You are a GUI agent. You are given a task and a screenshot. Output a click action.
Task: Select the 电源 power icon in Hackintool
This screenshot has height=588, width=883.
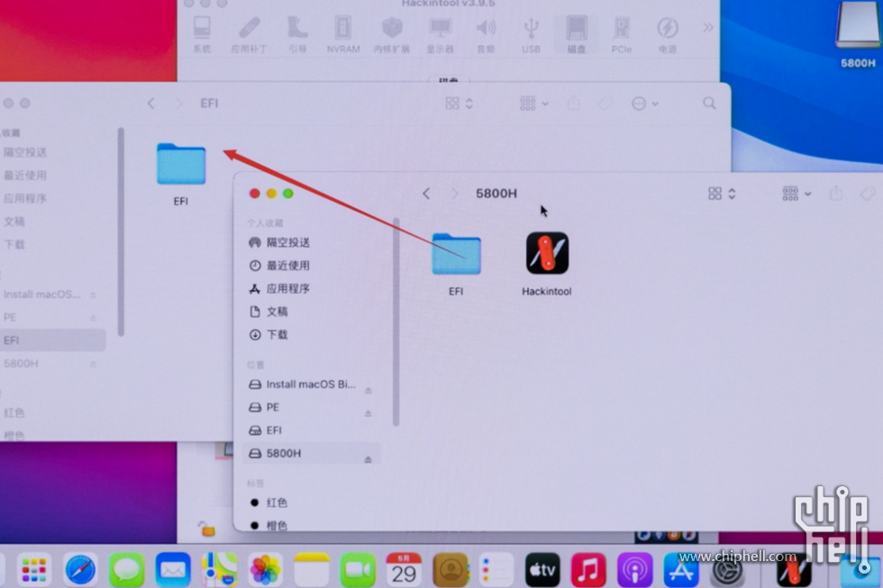[668, 35]
